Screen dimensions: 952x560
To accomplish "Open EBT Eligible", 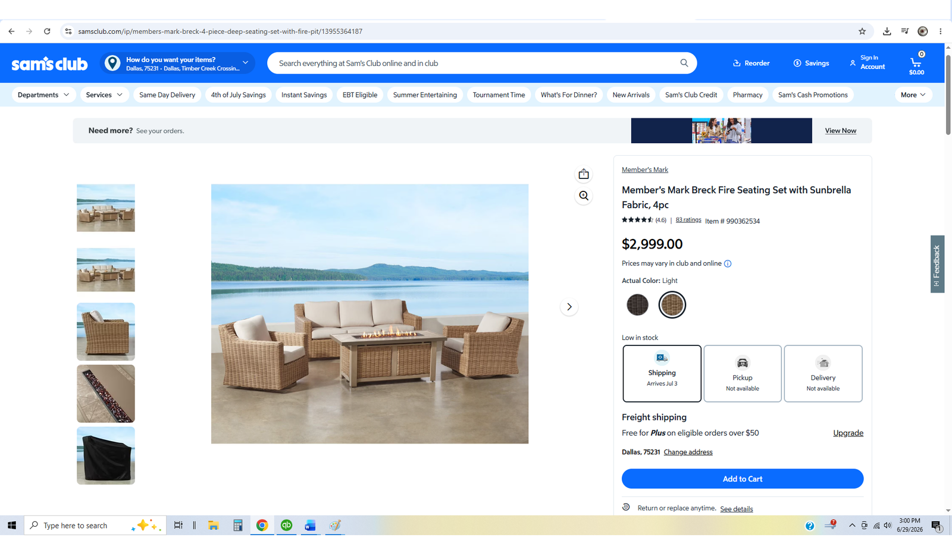I will tap(360, 95).
